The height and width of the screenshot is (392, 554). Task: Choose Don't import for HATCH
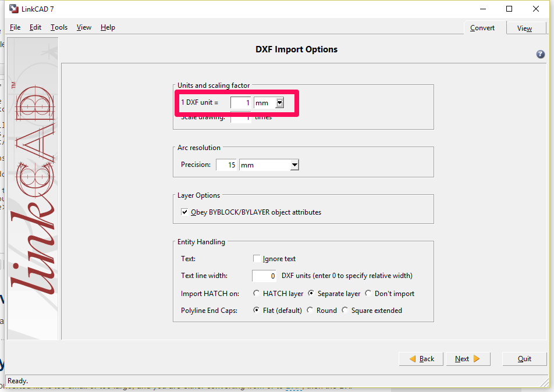tap(368, 294)
